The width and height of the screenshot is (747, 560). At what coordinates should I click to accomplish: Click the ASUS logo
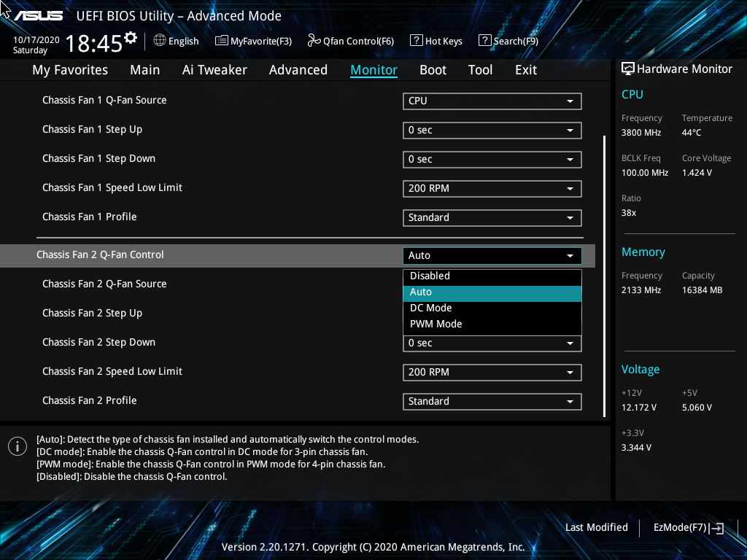click(38, 16)
